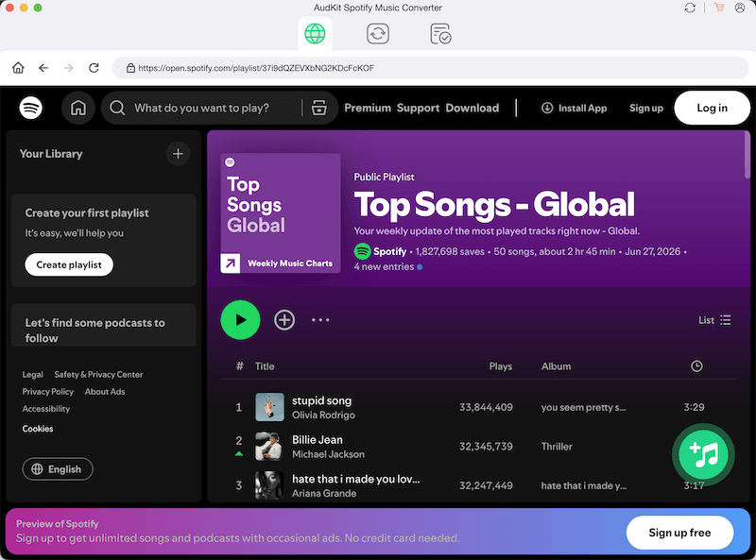Screen dimensions: 756x560
Task: Click the Log in button
Action: [x=713, y=108]
